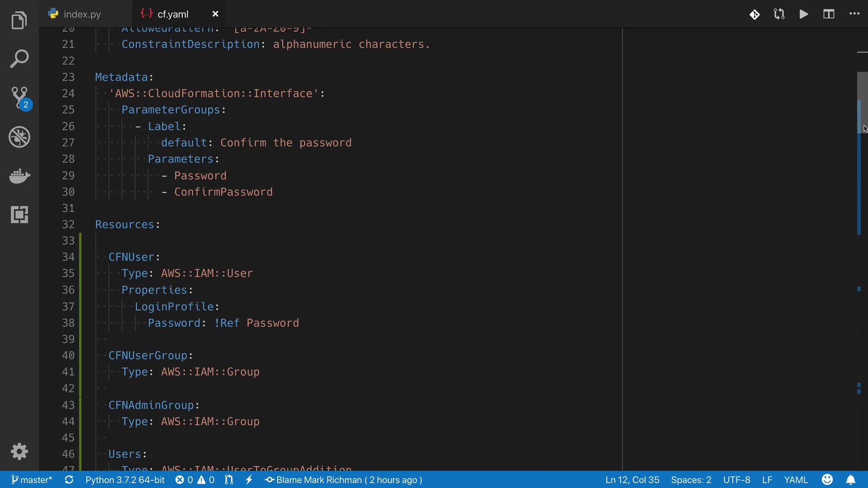Screen dimensions: 868x488
Task: Open errors and warnings count
Action: 195,480
